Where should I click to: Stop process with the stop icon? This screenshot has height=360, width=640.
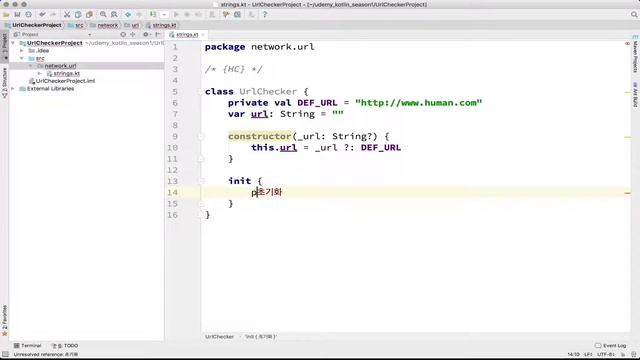tap(212, 15)
